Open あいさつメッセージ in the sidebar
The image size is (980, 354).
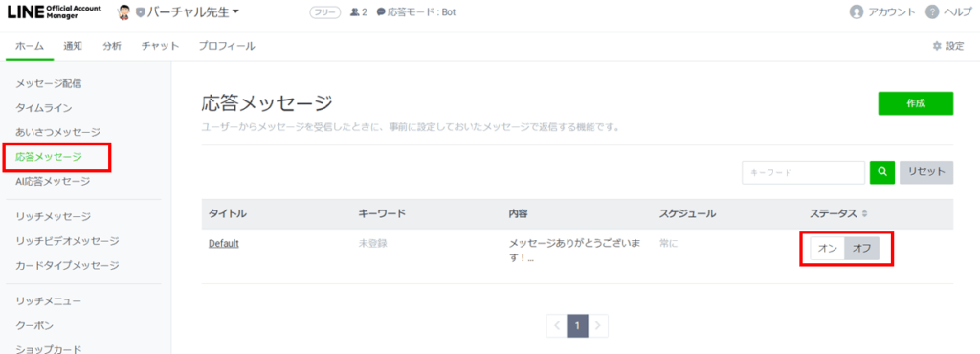coord(57,132)
